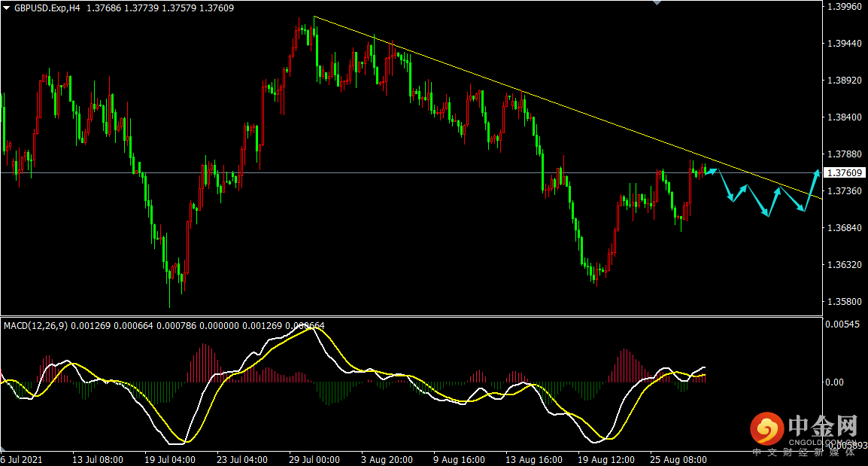Click the CNGOLD logo watermark icon
This screenshot has height=466, width=868.
point(766,428)
